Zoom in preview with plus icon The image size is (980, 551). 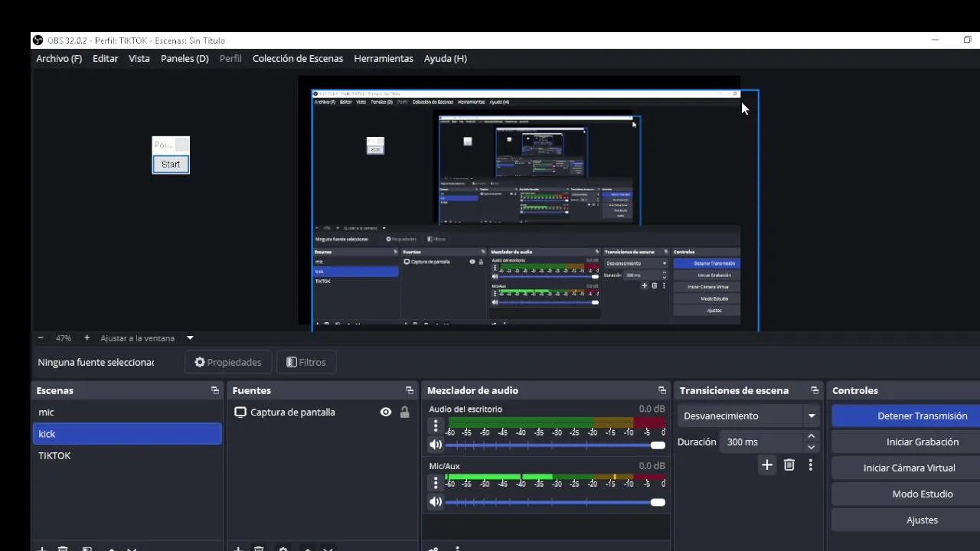(x=87, y=337)
